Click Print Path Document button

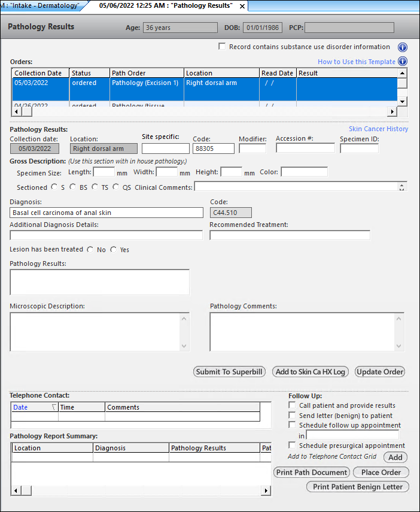pyautogui.click(x=312, y=472)
